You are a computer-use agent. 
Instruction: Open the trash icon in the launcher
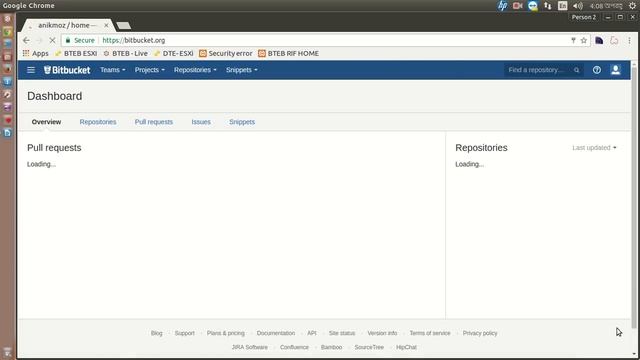(8, 352)
